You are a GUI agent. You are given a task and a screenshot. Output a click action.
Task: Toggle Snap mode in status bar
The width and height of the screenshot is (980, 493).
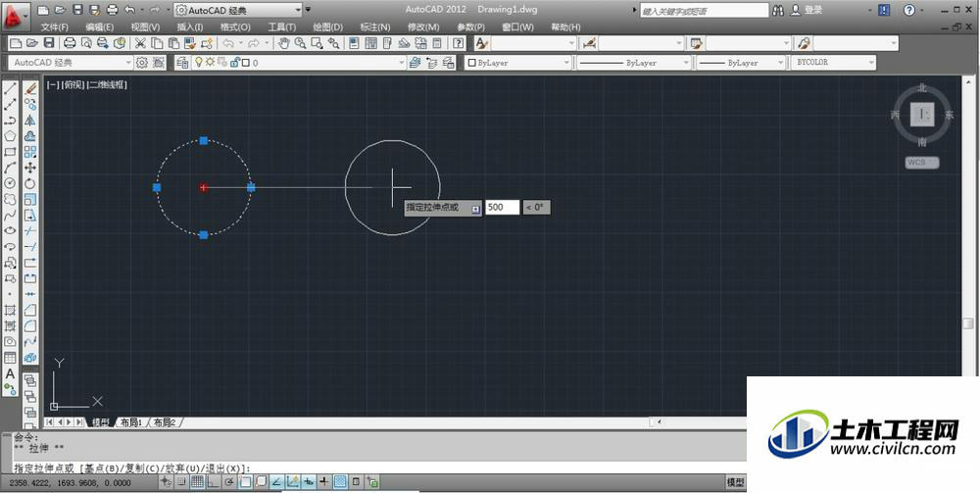tap(181, 482)
